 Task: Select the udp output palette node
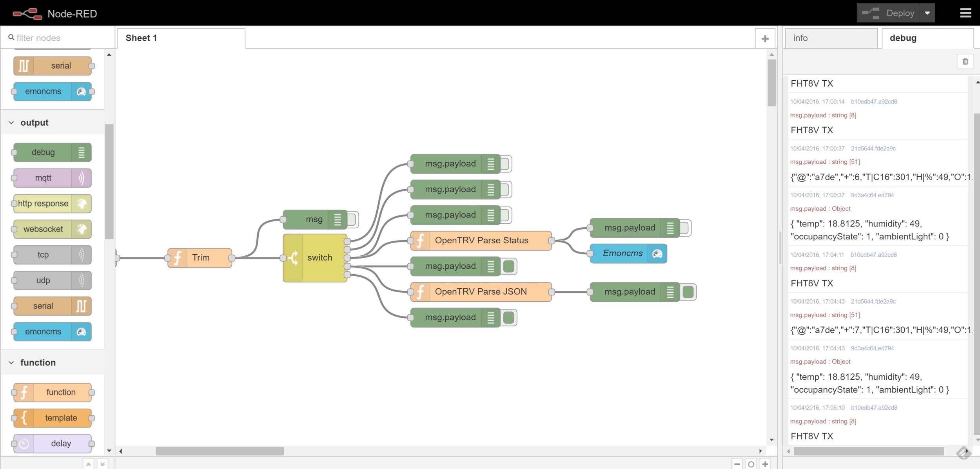click(52, 281)
